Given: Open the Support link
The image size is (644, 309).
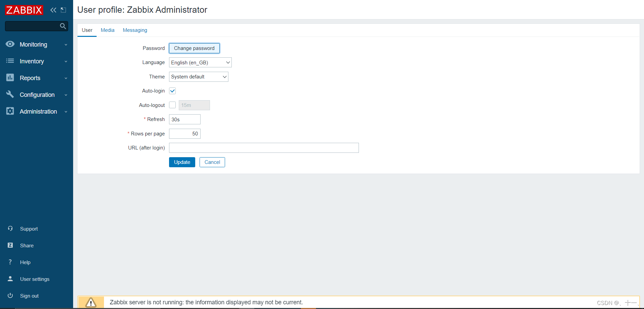Looking at the screenshot, I should [x=29, y=229].
